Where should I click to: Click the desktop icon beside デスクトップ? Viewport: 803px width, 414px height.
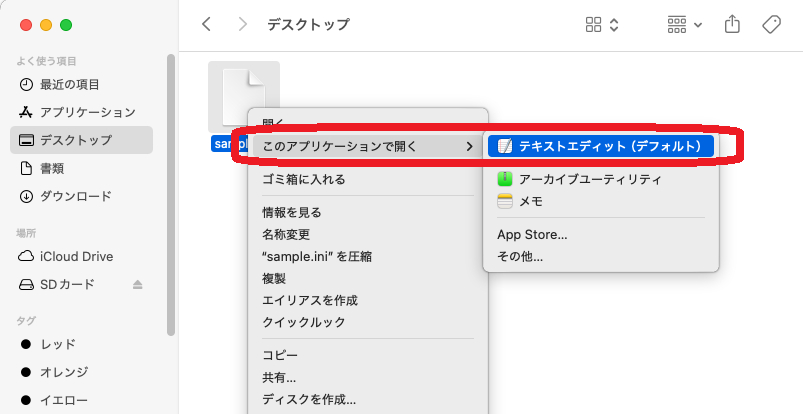click(26, 140)
